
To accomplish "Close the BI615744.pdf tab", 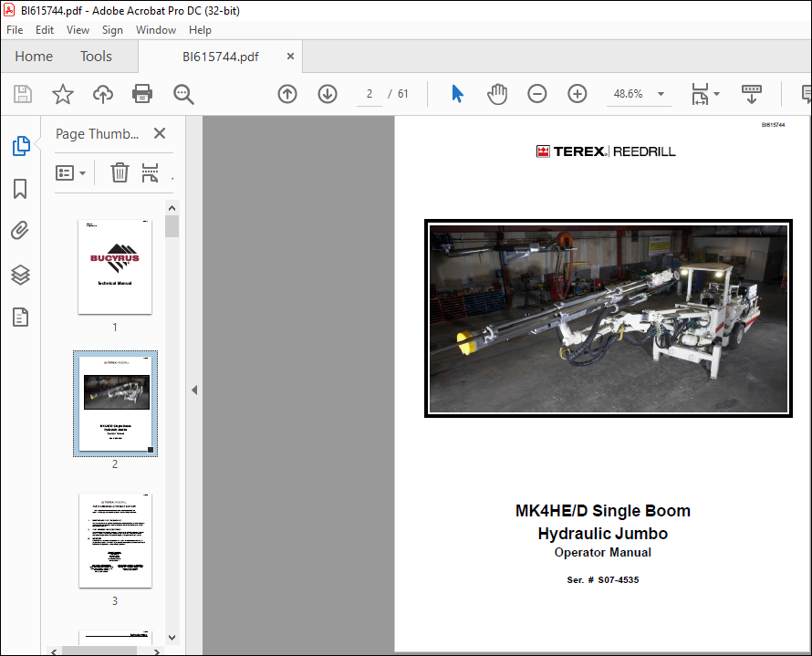I will click(290, 56).
